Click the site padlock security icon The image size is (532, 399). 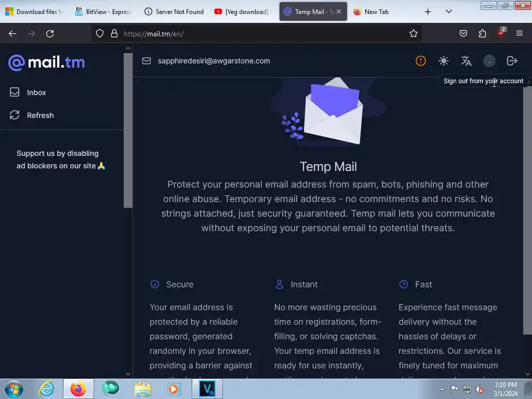point(114,33)
